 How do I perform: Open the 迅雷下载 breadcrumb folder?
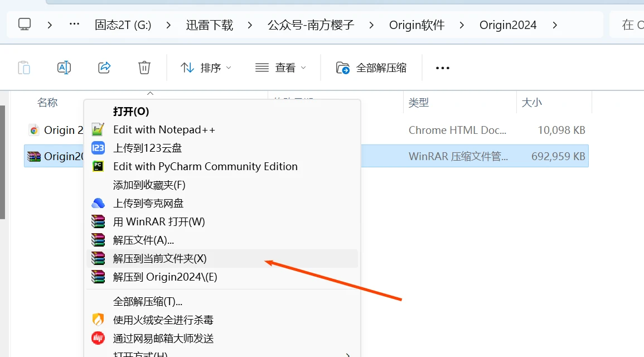(x=209, y=25)
